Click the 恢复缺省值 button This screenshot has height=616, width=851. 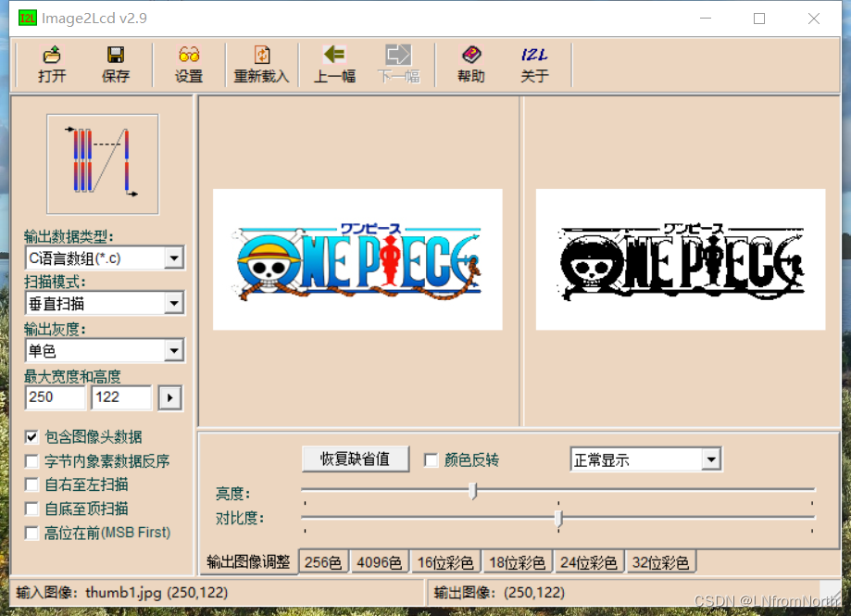pyautogui.click(x=356, y=459)
